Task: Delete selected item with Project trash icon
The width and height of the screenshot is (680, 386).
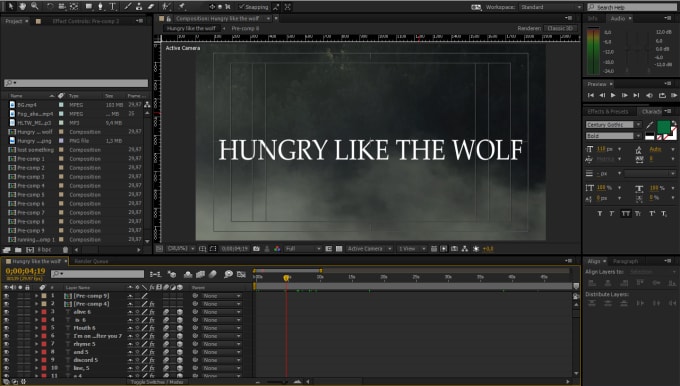Action: [65, 250]
